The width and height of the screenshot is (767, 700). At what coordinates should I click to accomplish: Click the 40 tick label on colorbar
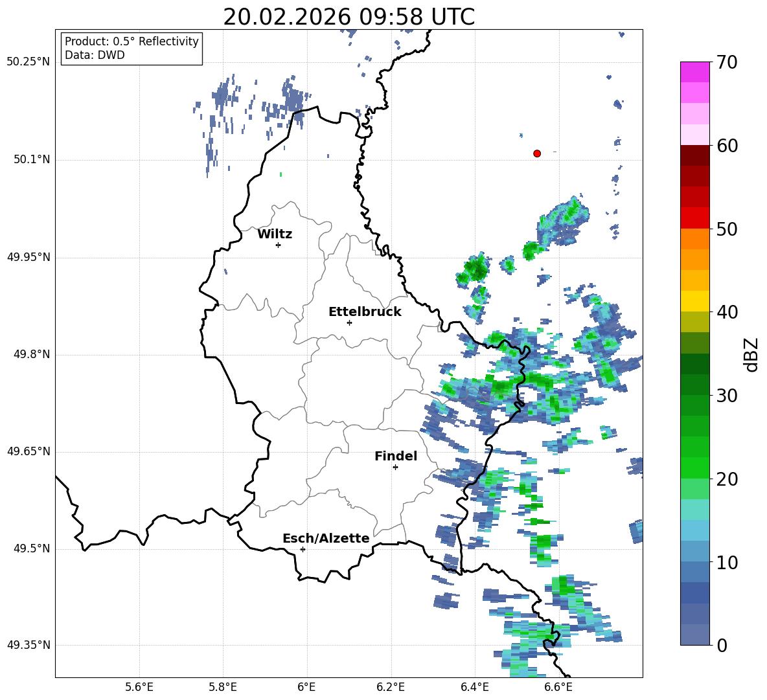[727, 312]
